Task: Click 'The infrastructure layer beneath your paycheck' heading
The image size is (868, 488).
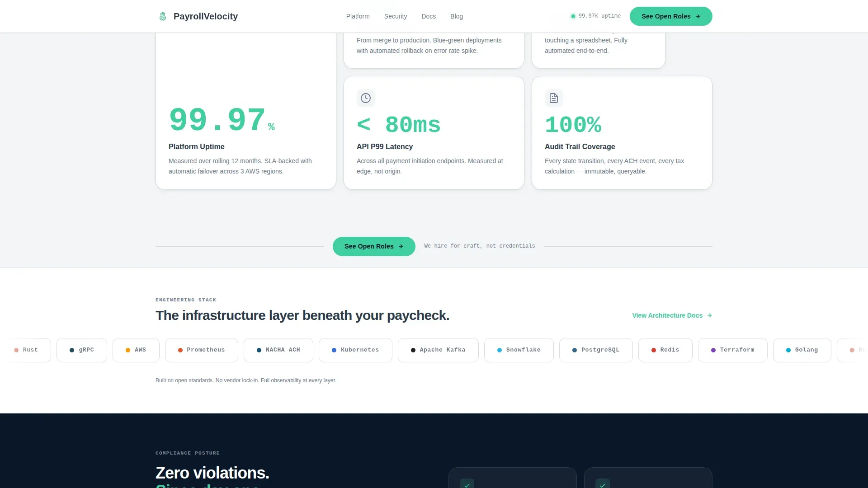Action: (x=302, y=315)
